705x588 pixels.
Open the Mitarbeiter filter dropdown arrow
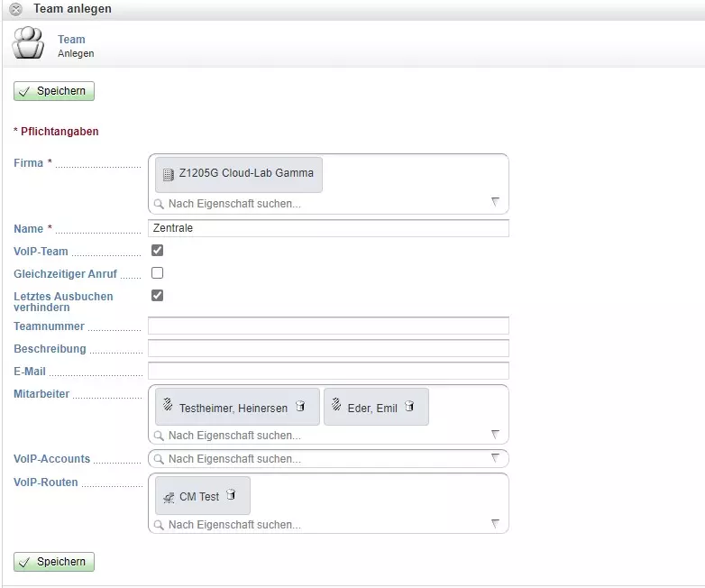[495, 435]
